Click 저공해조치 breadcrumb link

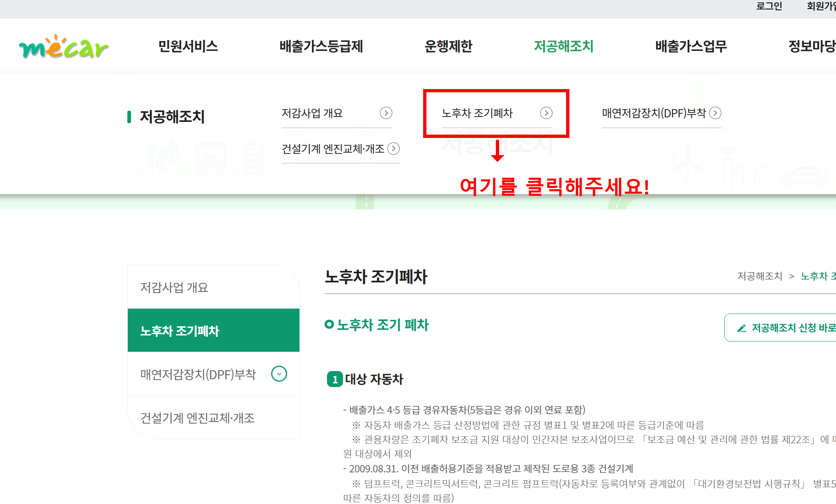(x=760, y=276)
